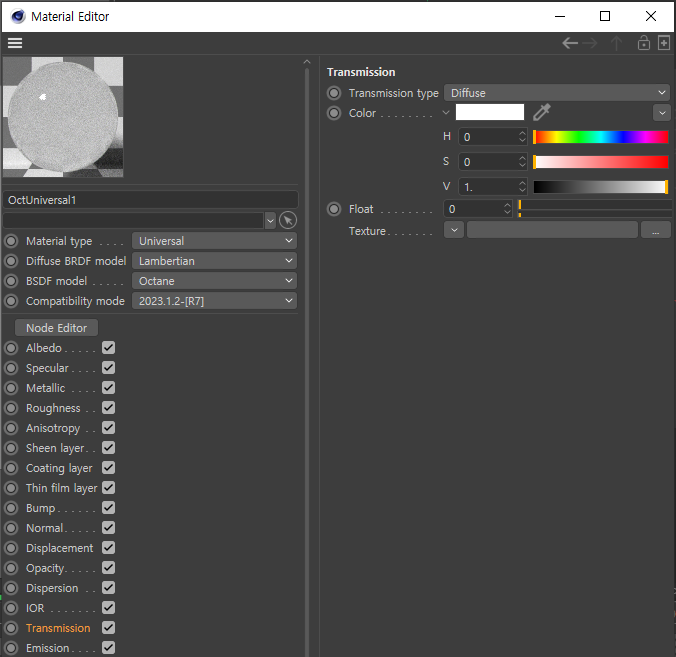Click the Cinema 4D app logo
Image resolution: width=676 pixels, height=657 pixels.
(18, 16)
